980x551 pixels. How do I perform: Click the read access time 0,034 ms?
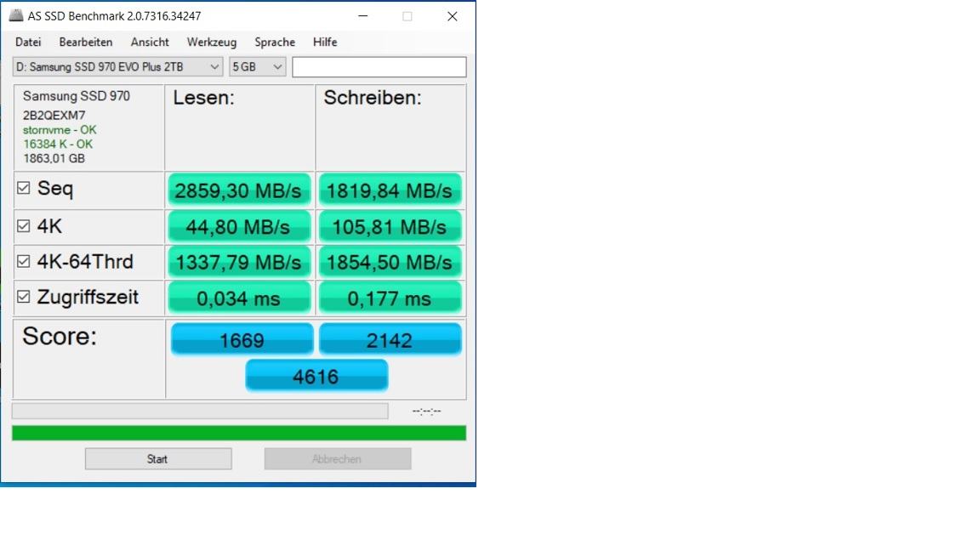pos(239,298)
